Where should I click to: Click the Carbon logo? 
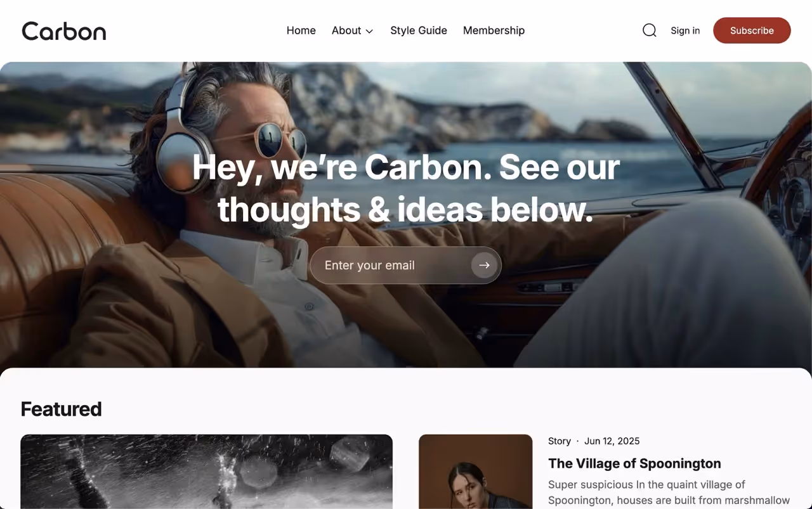64,30
